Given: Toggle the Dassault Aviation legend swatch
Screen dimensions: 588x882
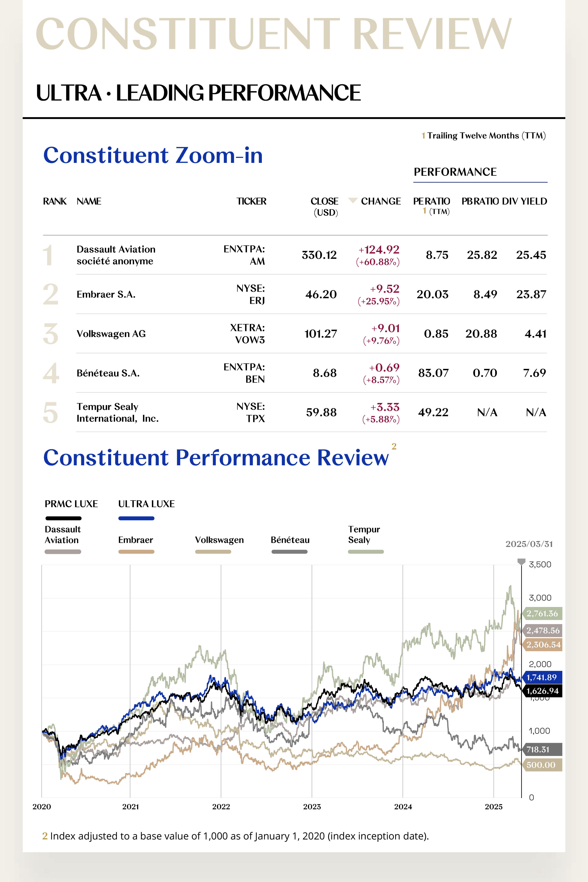Looking at the screenshot, I should 63,552.
